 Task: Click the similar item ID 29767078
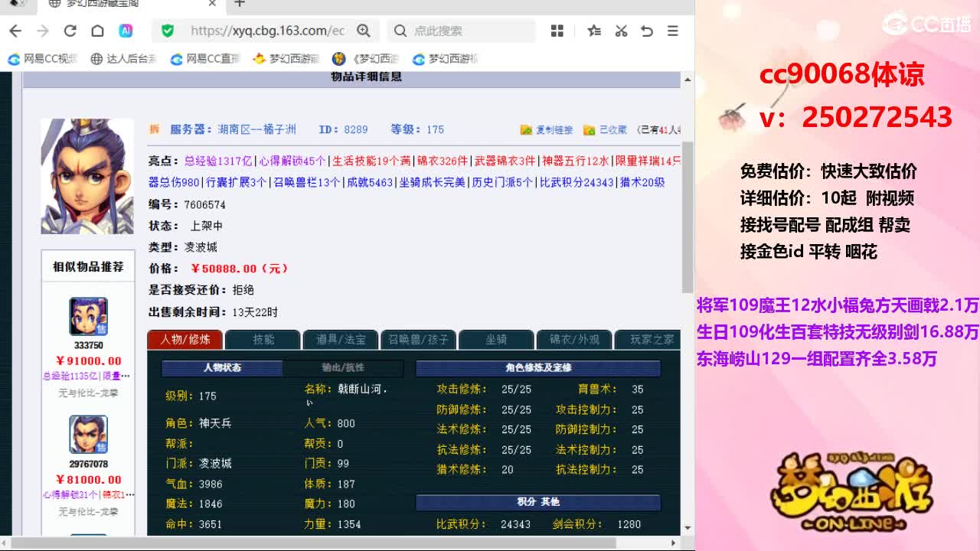(88, 465)
